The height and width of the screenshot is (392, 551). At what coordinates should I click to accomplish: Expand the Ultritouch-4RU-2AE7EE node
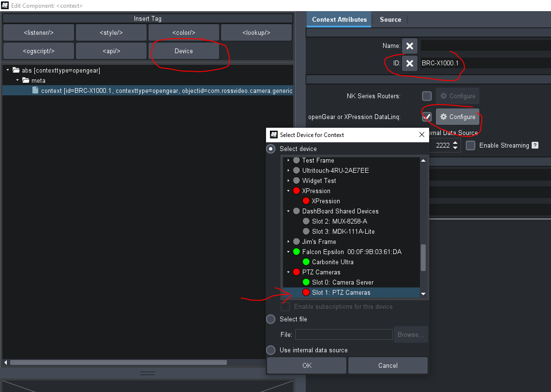[288, 170]
